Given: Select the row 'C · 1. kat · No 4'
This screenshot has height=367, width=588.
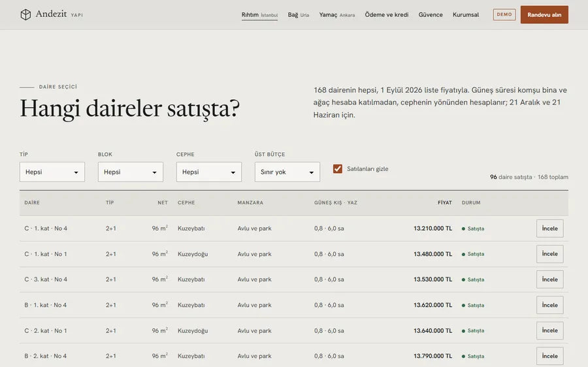Looking at the screenshot, I should pyautogui.click(x=294, y=229).
